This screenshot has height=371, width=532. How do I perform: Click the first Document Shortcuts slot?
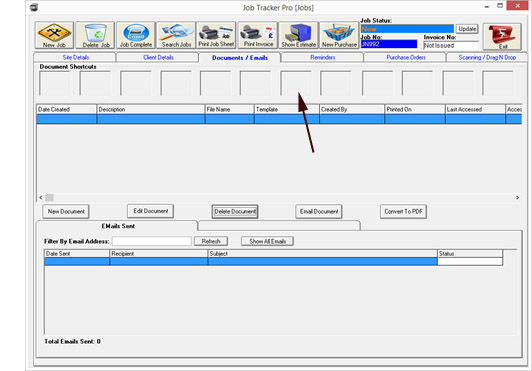(55, 83)
